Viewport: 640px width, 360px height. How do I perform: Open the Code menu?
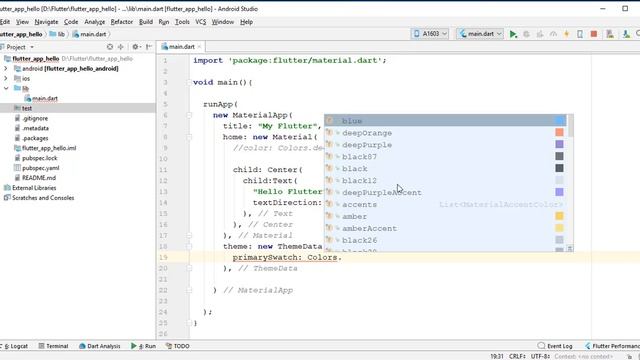(x=71, y=22)
